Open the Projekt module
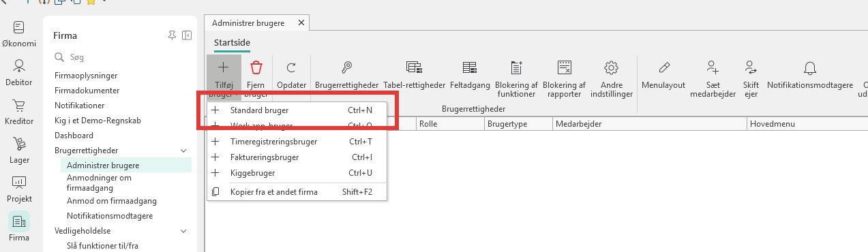Viewport: 868px width, 252px height. click(19, 189)
